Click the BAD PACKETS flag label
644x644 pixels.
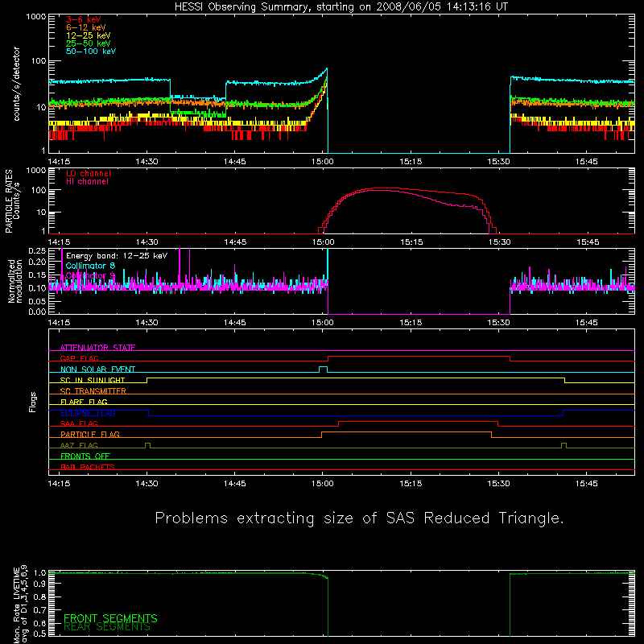[x=88, y=467]
